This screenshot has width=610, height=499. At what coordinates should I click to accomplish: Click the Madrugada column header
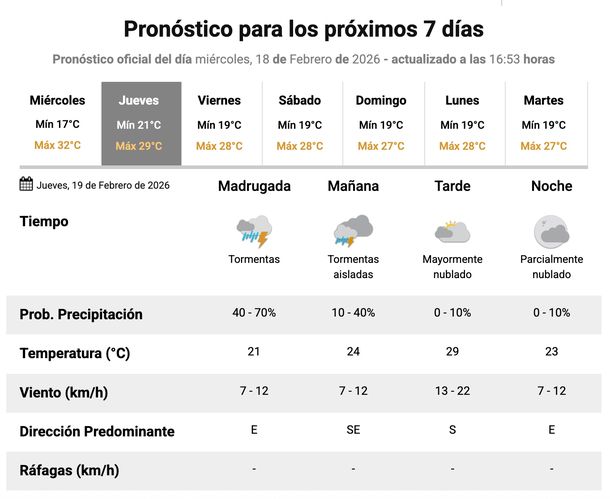pyautogui.click(x=254, y=186)
